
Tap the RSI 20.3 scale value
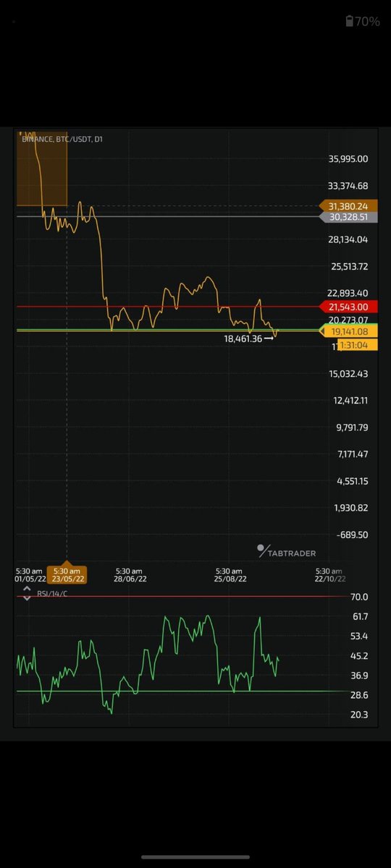359,715
